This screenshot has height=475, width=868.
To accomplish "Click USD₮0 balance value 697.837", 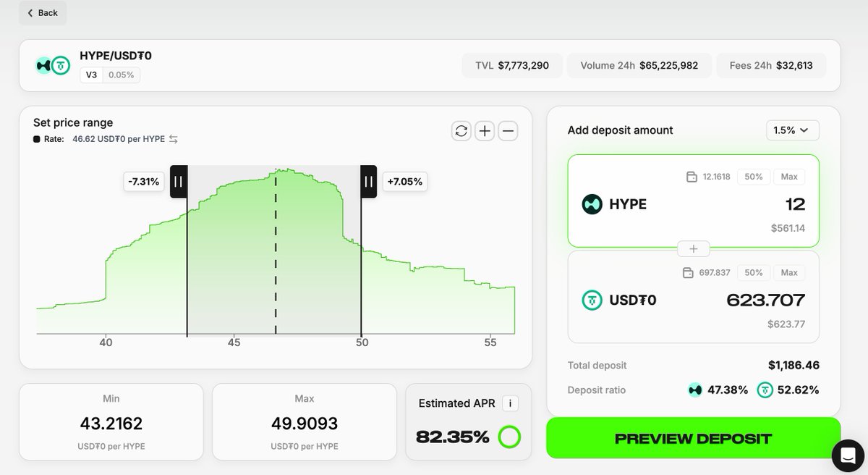I will (715, 273).
